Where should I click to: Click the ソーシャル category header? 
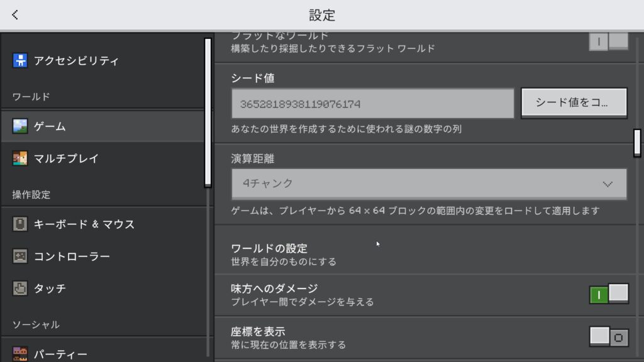click(36, 325)
